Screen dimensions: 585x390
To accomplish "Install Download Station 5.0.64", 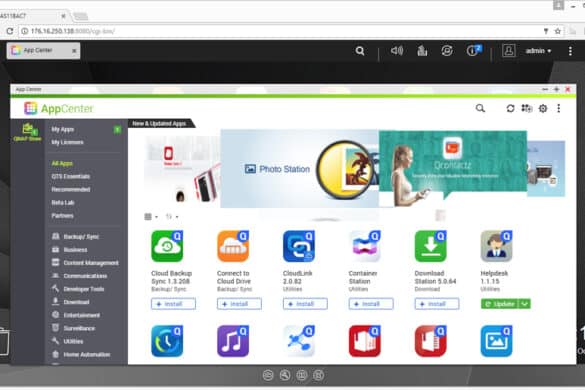I will tap(437, 304).
